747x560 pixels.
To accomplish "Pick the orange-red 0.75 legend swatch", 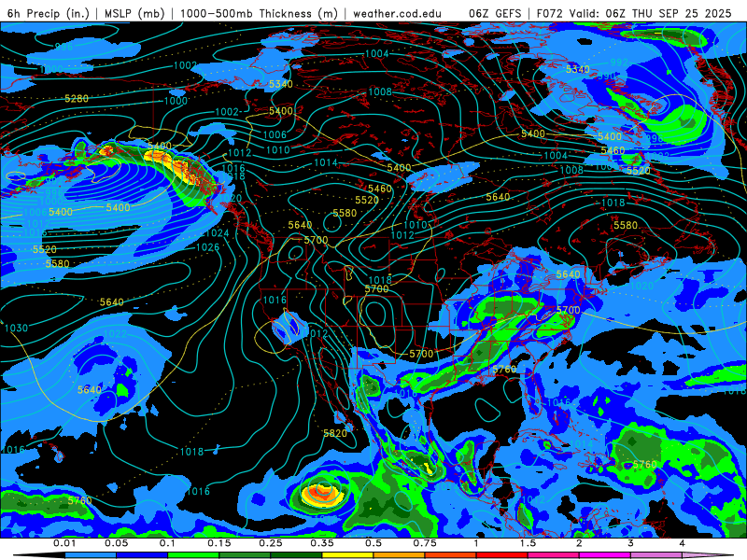I will [x=451, y=555].
